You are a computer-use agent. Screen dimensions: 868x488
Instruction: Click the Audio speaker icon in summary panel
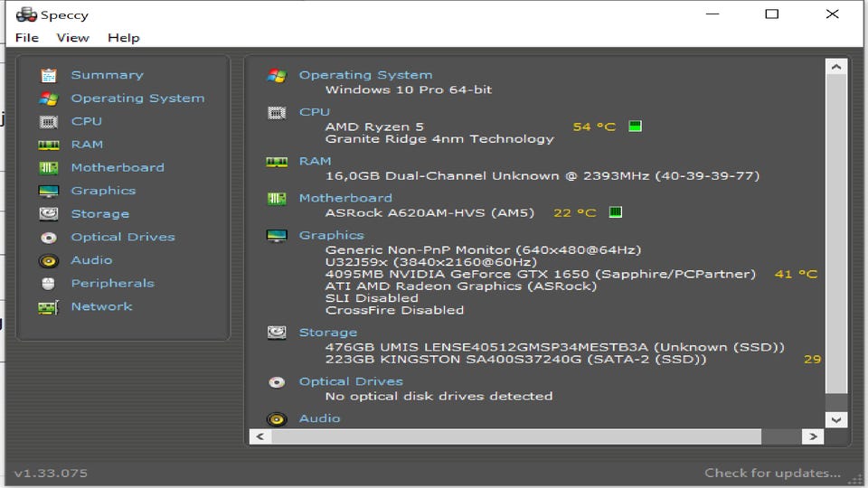[277, 418]
